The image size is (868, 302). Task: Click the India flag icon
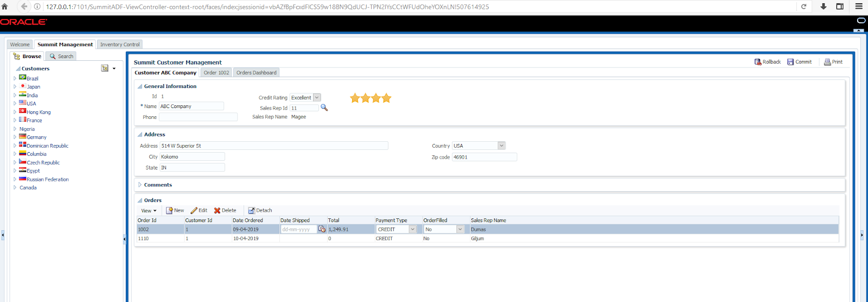(x=23, y=94)
